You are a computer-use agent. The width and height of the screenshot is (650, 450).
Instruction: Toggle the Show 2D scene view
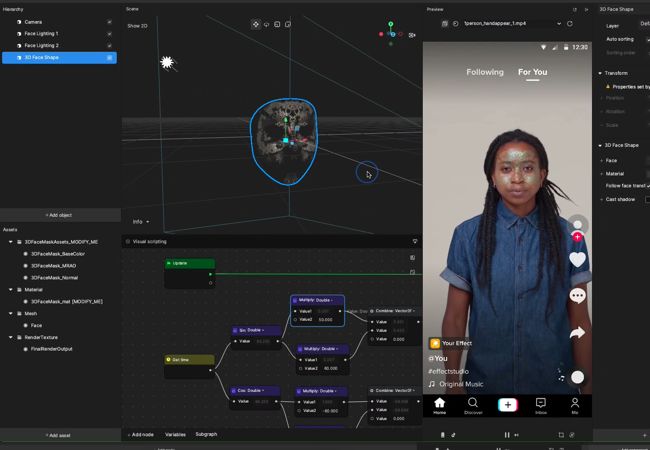(x=137, y=26)
